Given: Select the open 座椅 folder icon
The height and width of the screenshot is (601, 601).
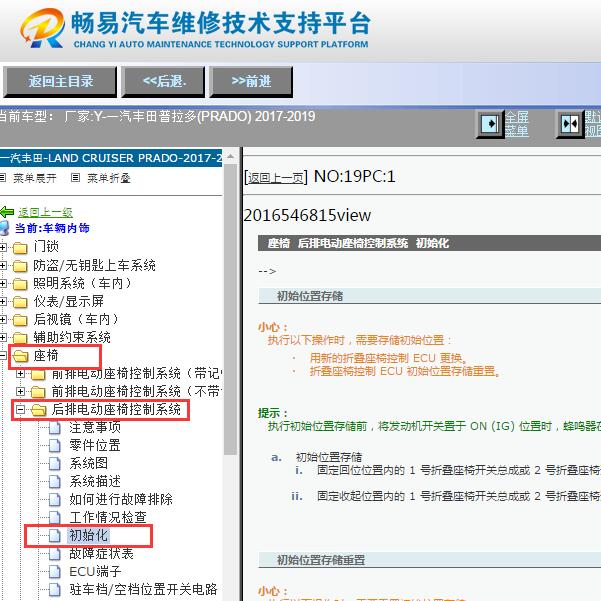Looking at the screenshot, I should [x=20, y=356].
